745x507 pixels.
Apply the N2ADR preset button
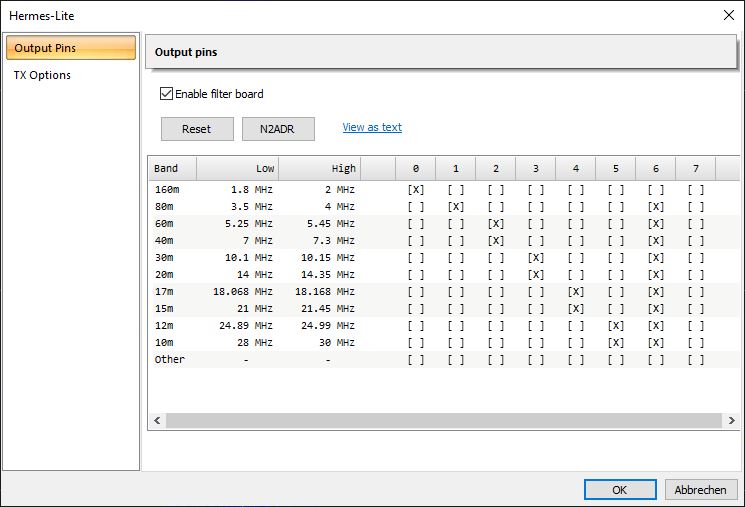click(278, 129)
